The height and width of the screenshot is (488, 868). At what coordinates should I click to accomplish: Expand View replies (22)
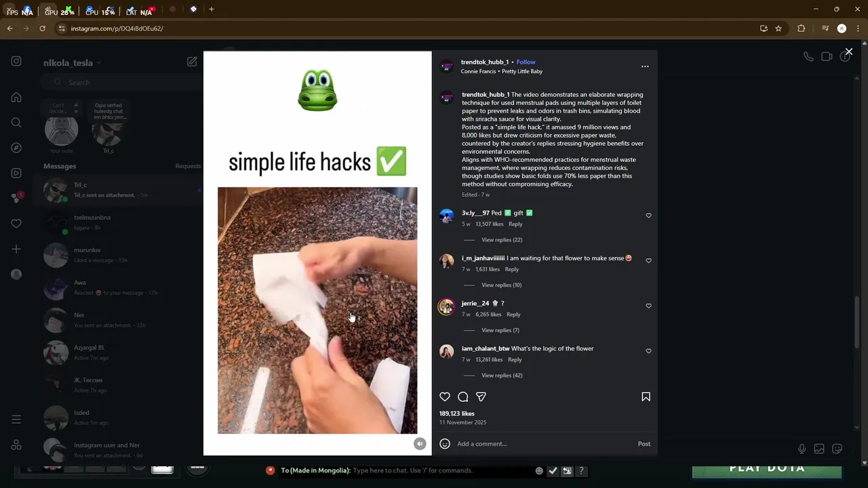pos(502,240)
